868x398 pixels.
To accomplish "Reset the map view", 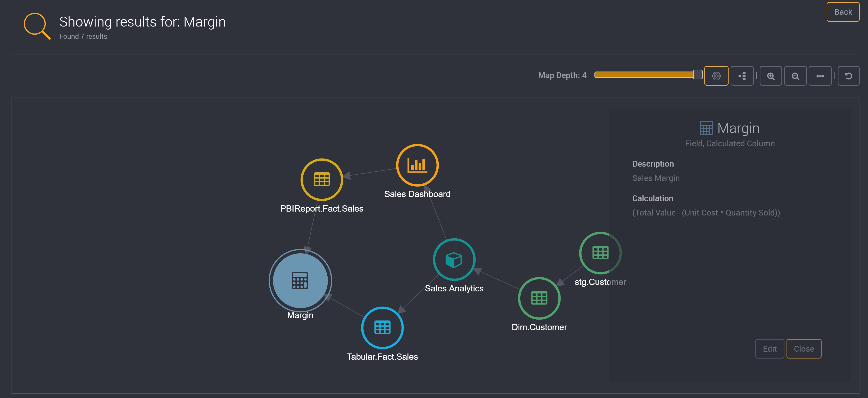I will coord(848,76).
